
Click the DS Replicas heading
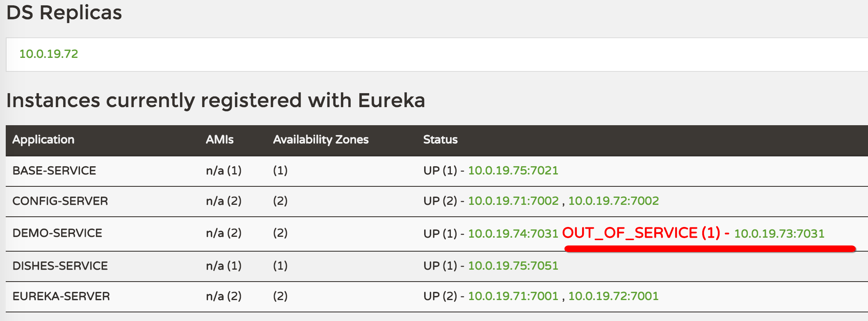[x=64, y=12]
